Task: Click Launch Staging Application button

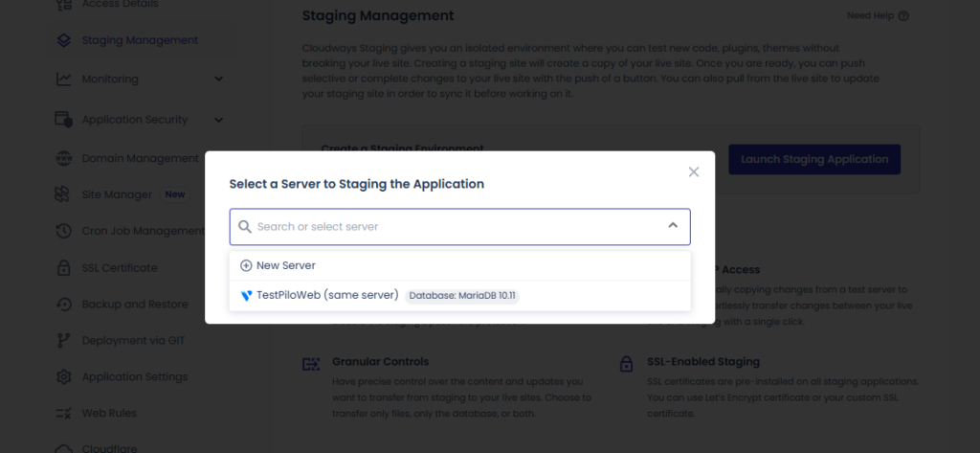Action: tap(814, 160)
